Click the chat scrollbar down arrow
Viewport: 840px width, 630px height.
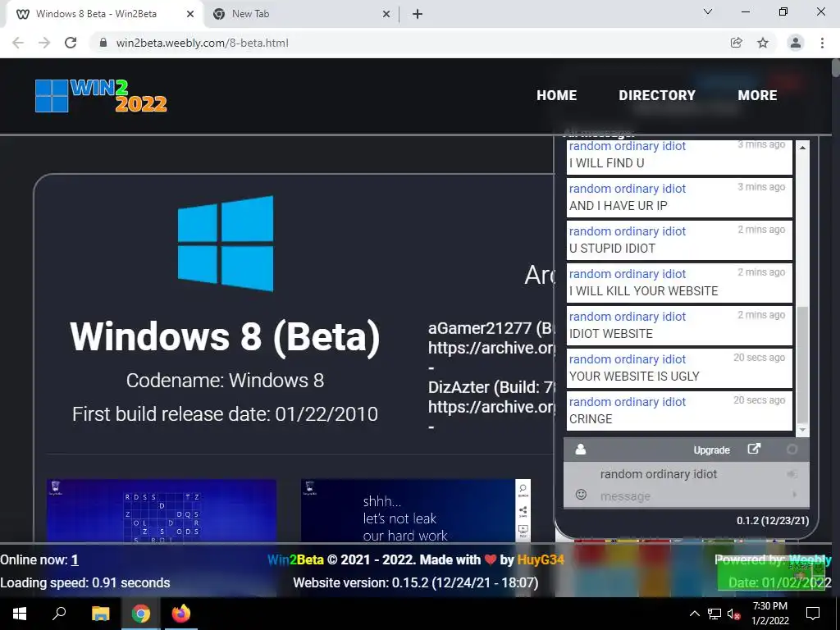[802, 430]
